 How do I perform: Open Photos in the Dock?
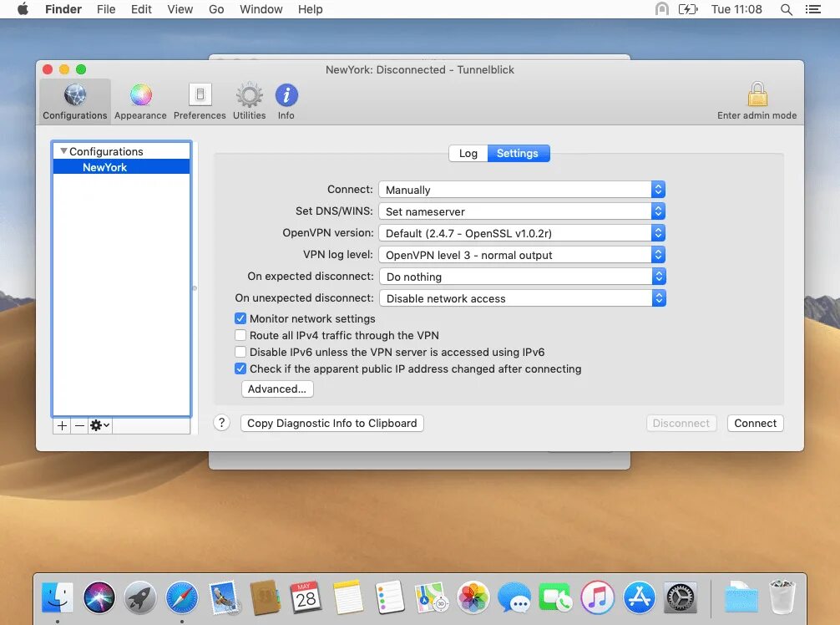pyautogui.click(x=473, y=597)
